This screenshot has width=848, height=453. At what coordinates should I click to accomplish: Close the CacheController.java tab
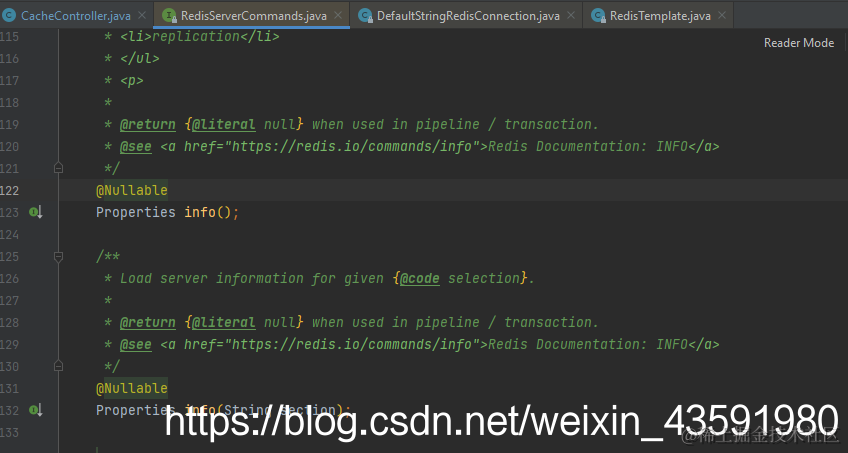point(142,16)
